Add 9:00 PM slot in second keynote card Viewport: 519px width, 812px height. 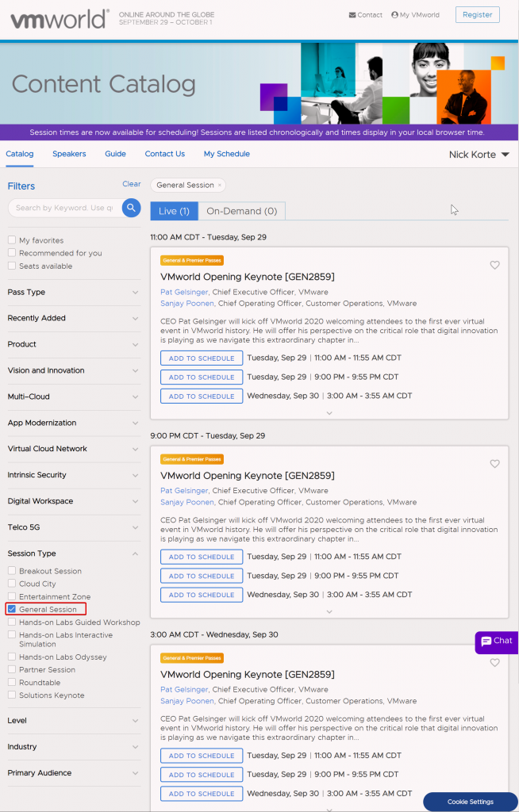pyautogui.click(x=202, y=576)
